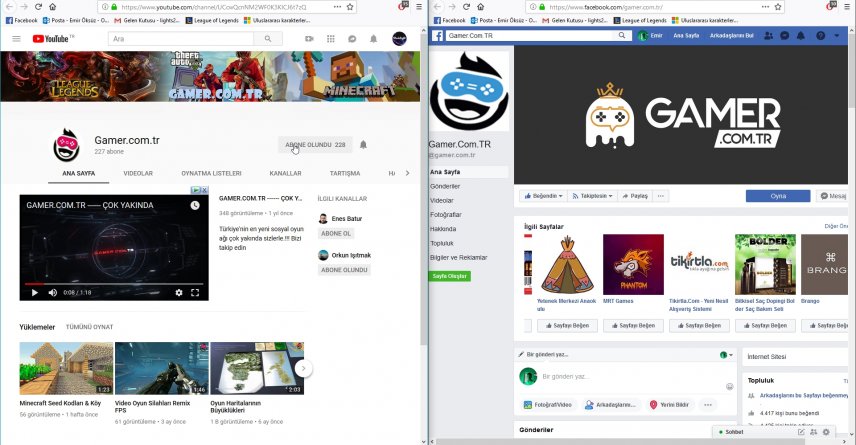Image resolution: width=856 pixels, height=445 pixels.
Task: Open Fotoğraflar in Facebook sidebar
Action: coord(445,215)
